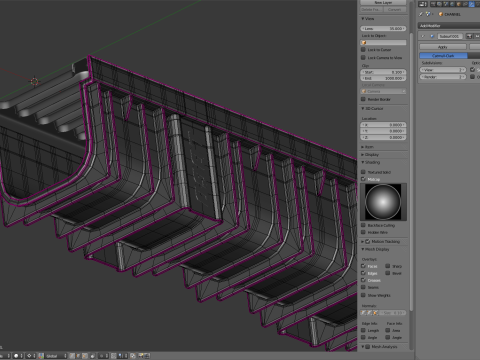480x360 pixels.
Task: Open the World properties tab icon
Action: (x=452, y=4)
